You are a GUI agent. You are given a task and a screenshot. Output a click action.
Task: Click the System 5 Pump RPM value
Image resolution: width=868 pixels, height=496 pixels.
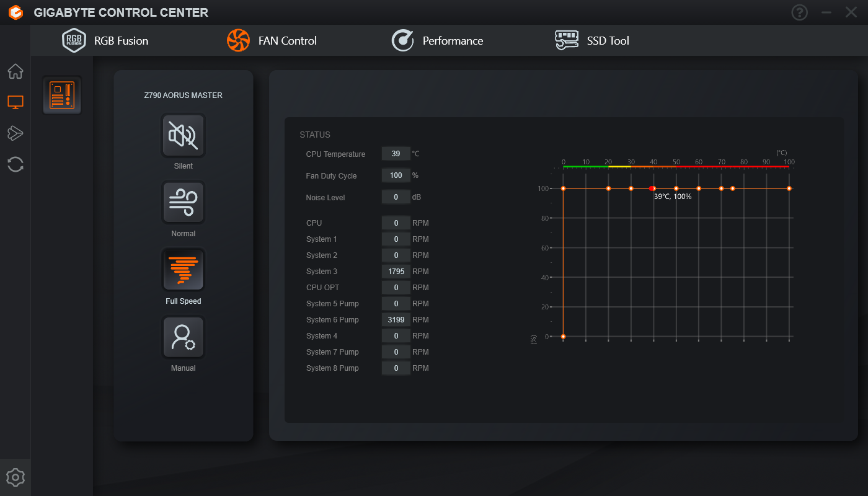coord(396,304)
